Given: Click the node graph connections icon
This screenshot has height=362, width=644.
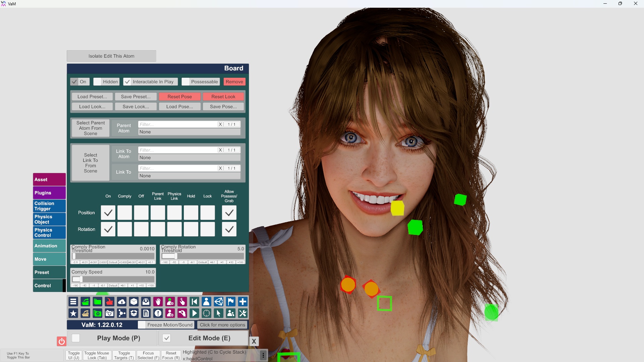Looking at the screenshot, I should (x=122, y=313).
